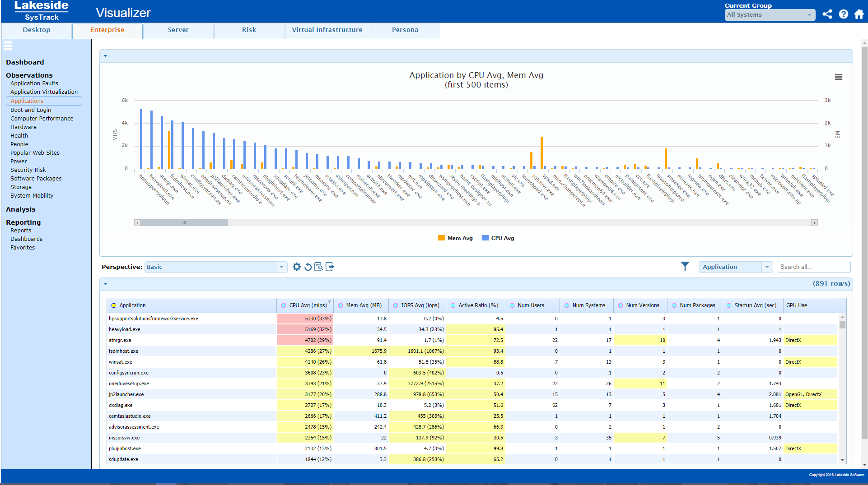Viewport: 868px width, 485px height.
Task: Open Application Virtualization link
Action: click(44, 92)
